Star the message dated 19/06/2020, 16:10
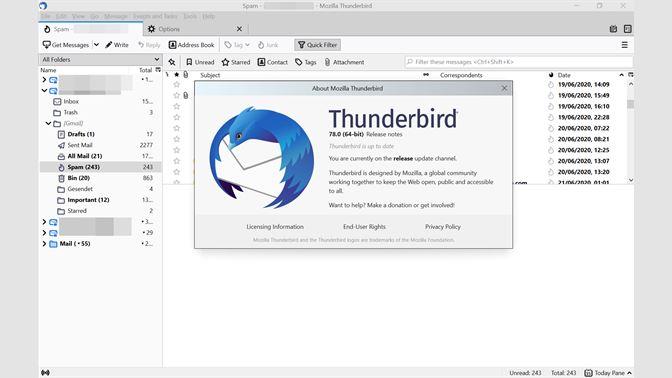Image resolution: width=672 pixels, height=378 pixels. [x=177, y=106]
